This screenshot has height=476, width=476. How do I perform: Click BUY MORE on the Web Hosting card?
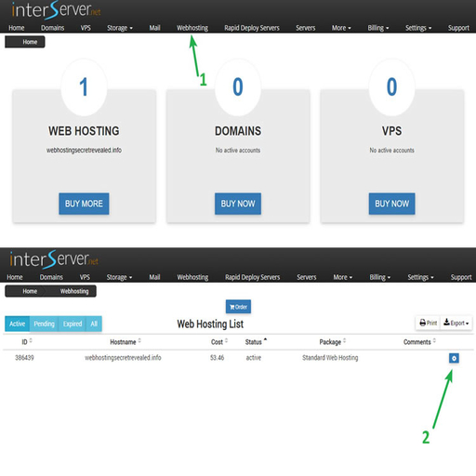84,204
